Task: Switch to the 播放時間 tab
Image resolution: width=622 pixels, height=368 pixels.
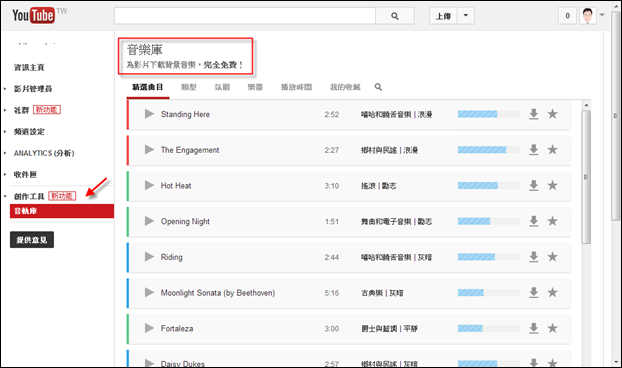Action: tap(296, 87)
